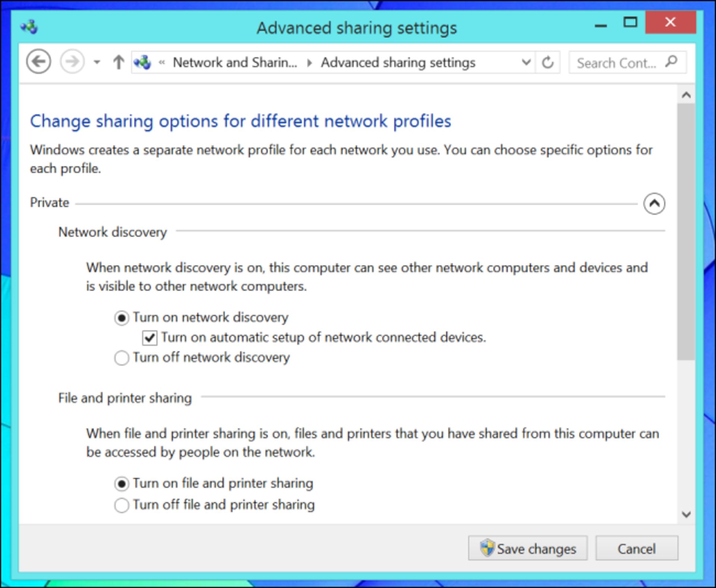The height and width of the screenshot is (588, 716).
Task: Refresh the Advanced sharing settings page
Action: pos(547,62)
